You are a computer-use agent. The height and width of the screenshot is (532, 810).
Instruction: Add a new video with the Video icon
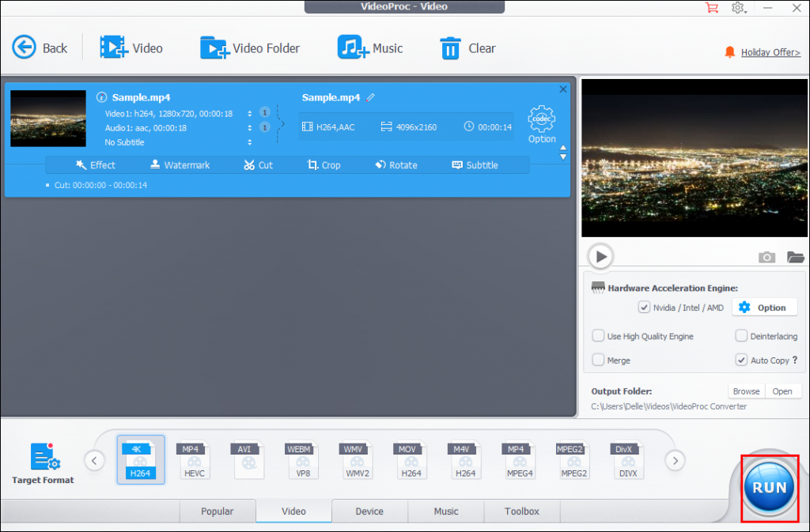[131, 47]
